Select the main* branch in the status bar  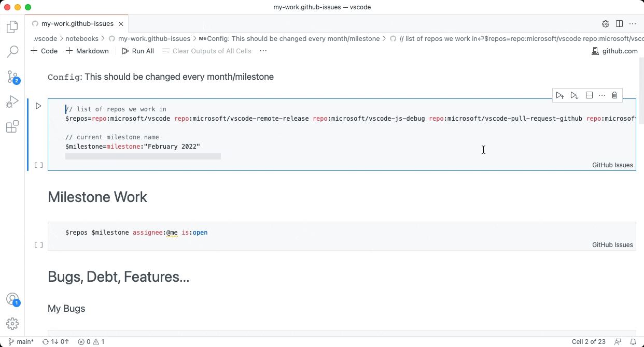21,342
